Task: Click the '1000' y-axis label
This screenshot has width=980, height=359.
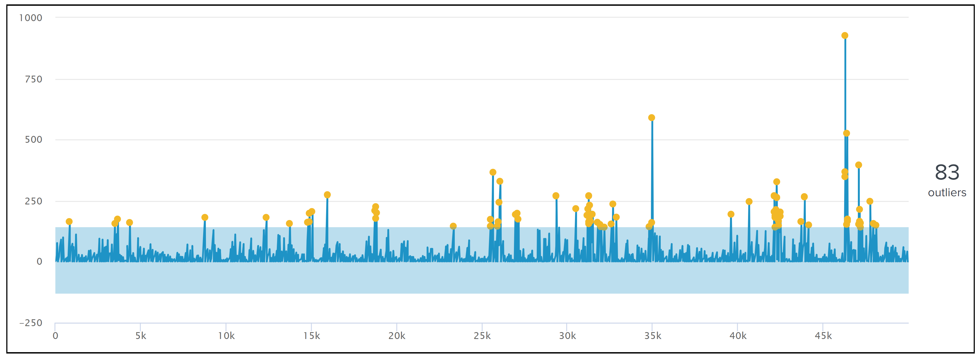Action: pyautogui.click(x=30, y=18)
